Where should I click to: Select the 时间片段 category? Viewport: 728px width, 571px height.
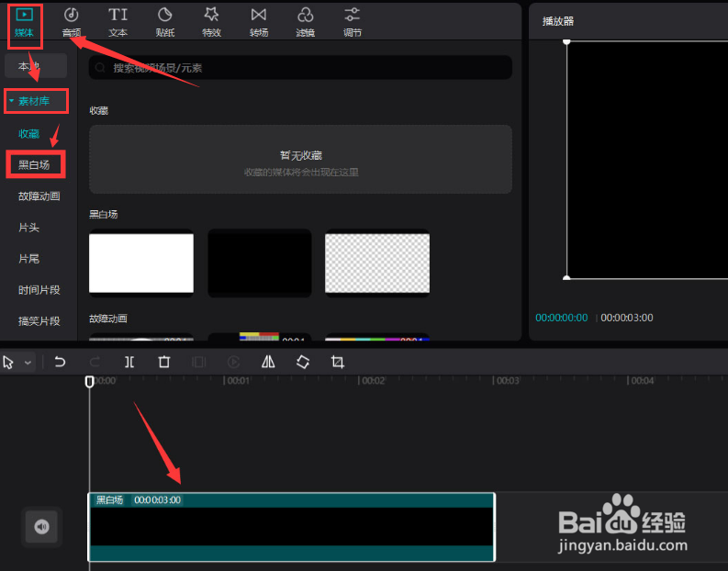point(39,290)
